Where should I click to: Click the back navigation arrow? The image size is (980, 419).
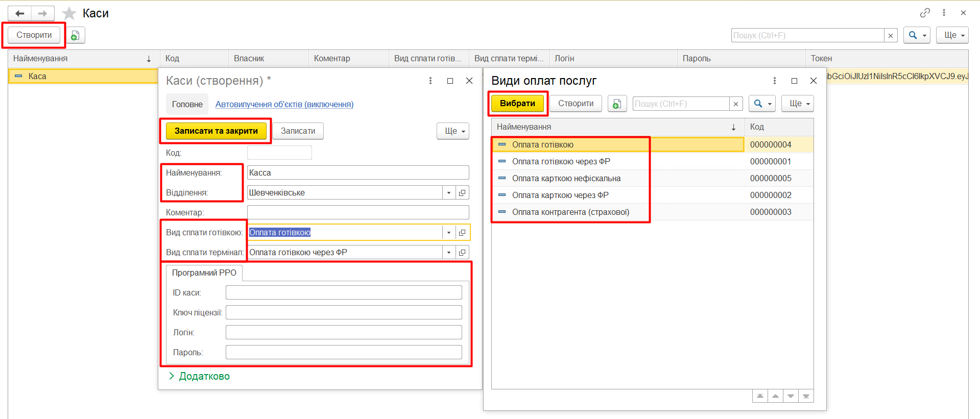20,13
